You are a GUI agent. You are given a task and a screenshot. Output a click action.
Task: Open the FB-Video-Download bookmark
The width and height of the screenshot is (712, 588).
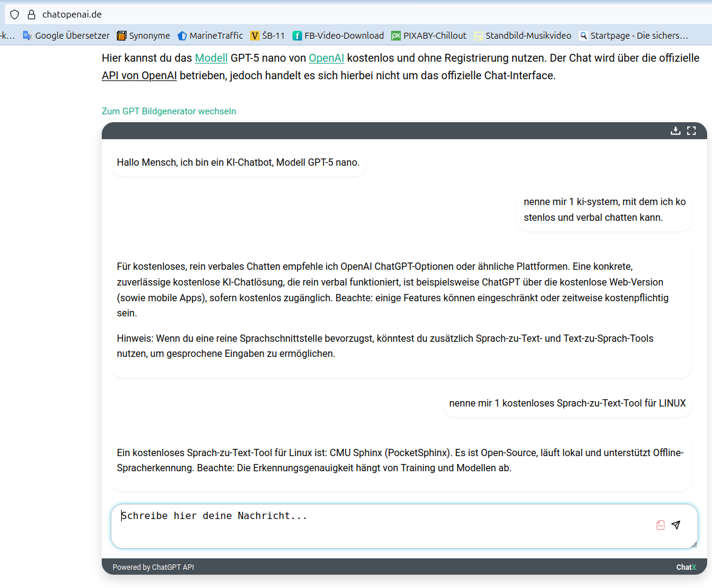tap(338, 36)
